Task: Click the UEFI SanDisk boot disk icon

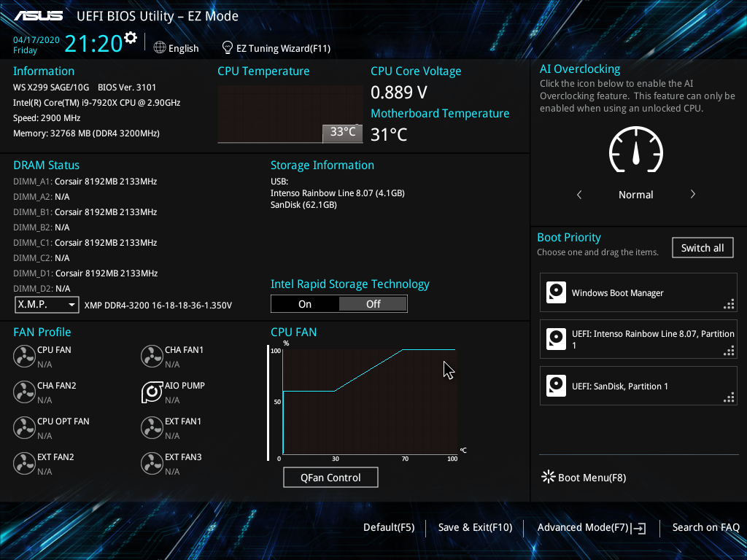Action: pyautogui.click(x=556, y=386)
